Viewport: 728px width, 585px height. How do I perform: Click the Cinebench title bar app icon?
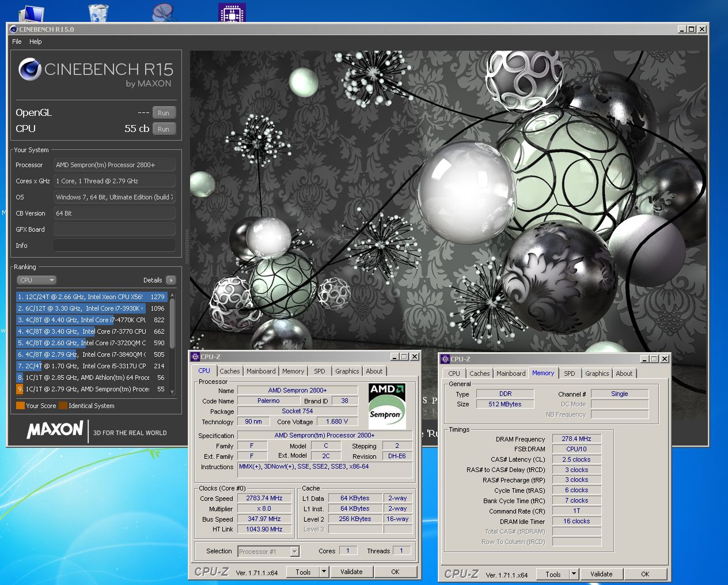click(14, 29)
